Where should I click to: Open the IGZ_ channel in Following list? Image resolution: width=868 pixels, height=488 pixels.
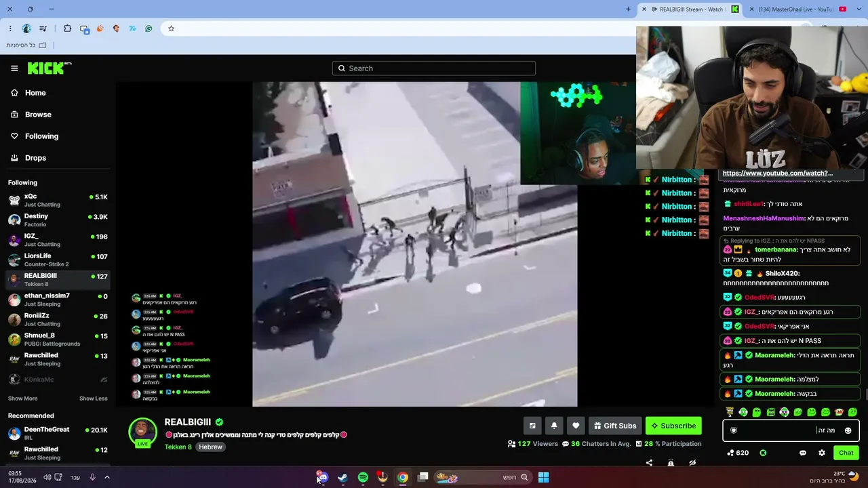coord(58,240)
